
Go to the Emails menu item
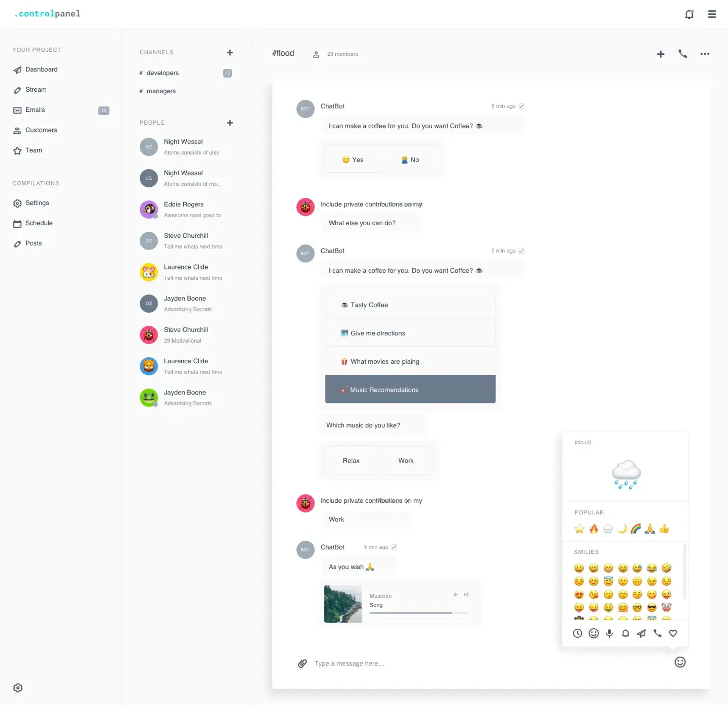pyautogui.click(x=35, y=110)
